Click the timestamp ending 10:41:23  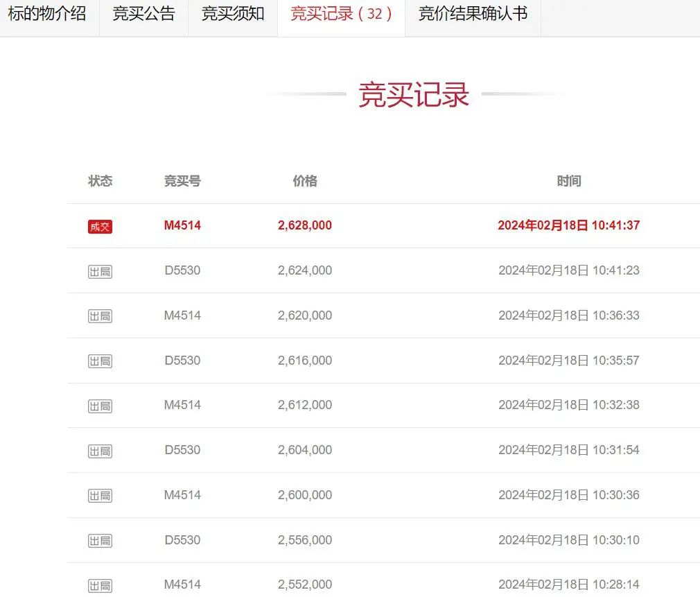point(569,270)
